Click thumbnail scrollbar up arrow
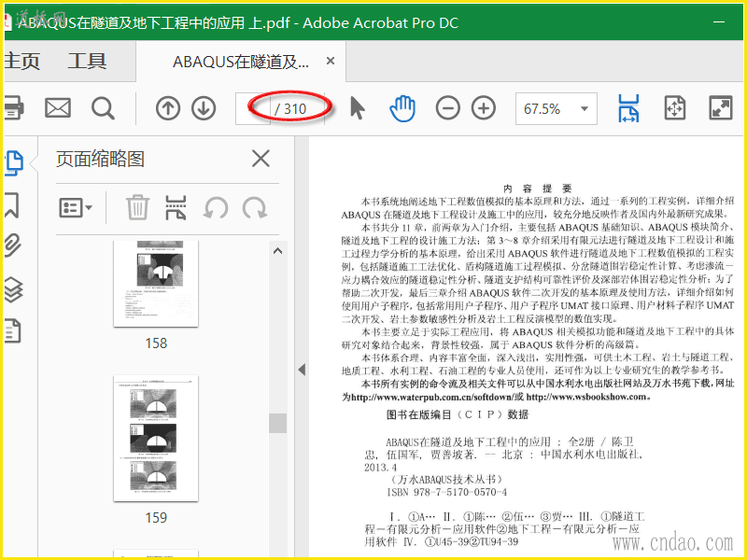This screenshot has width=747, height=560. [277, 251]
